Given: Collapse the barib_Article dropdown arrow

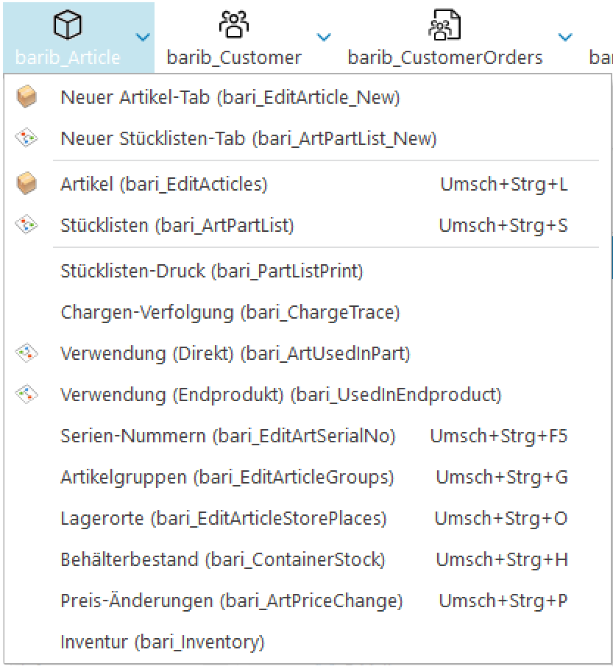Looking at the screenshot, I should click(143, 37).
